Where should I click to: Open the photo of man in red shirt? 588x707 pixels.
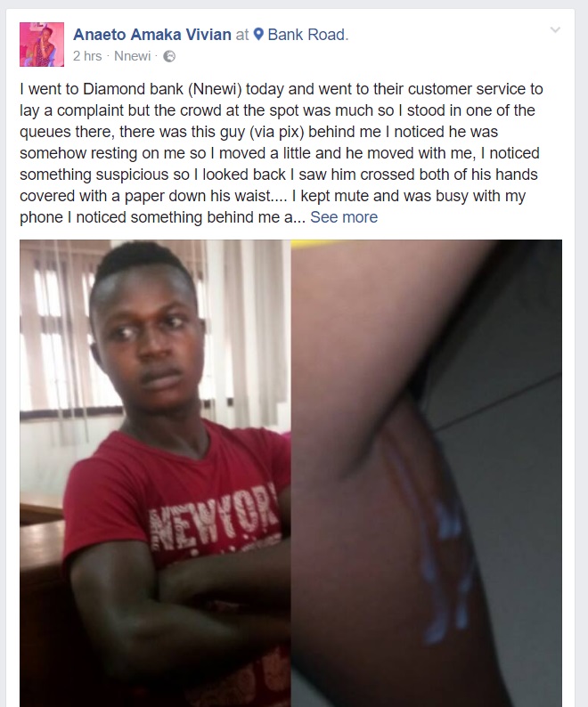[155, 473]
